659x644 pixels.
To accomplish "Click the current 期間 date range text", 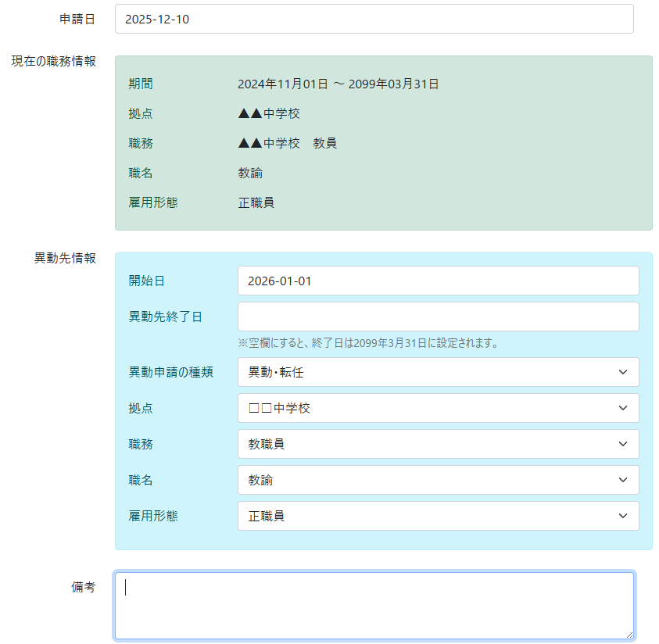I will pyautogui.click(x=338, y=84).
